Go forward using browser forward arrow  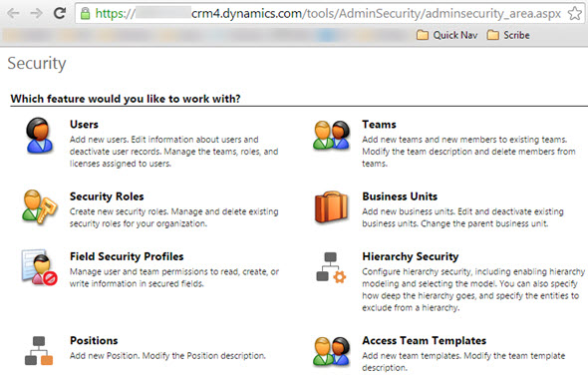point(36,14)
